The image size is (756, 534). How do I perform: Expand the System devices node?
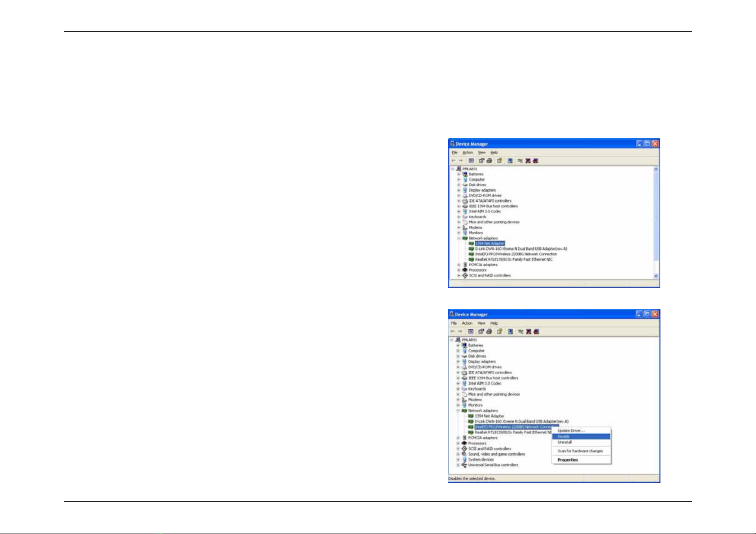[458, 460]
